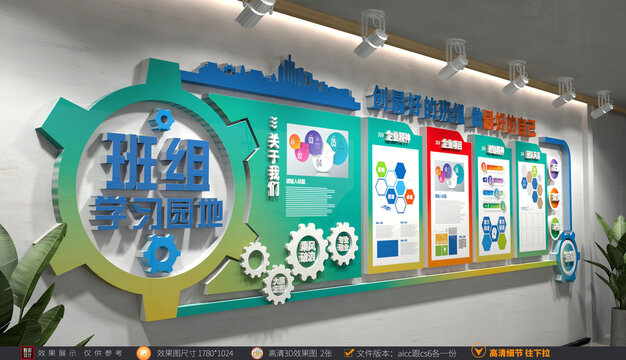626x360 pixels.
Task: Expand the orange down-arrow beside 高清细节
Action: click(478, 351)
